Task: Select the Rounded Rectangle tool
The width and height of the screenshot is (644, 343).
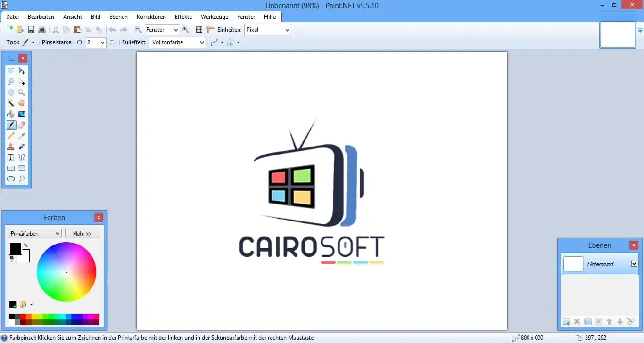Action: [x=22, y=168]
